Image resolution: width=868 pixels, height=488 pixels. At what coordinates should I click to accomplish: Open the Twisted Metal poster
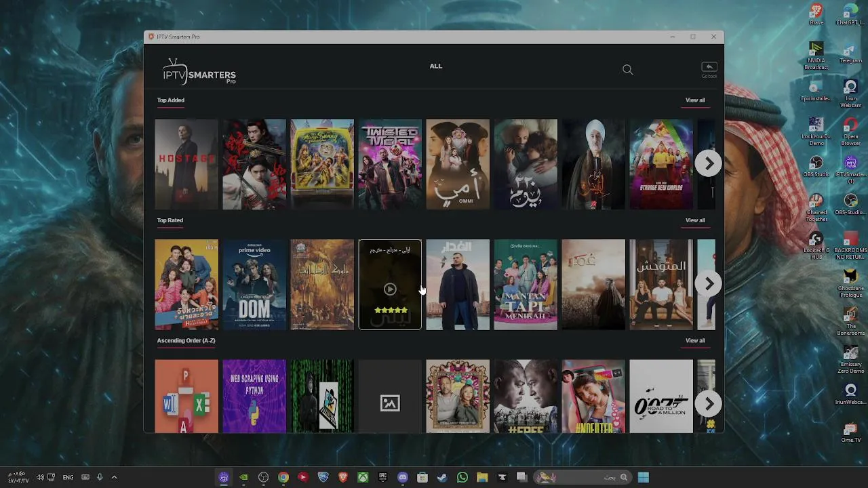point(390,165)
